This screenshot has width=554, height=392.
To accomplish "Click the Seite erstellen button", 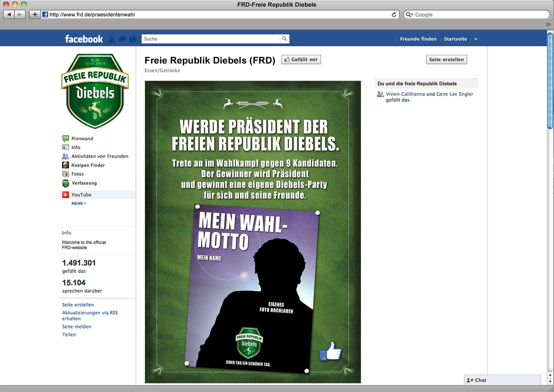I will click(x=446, y=59).
